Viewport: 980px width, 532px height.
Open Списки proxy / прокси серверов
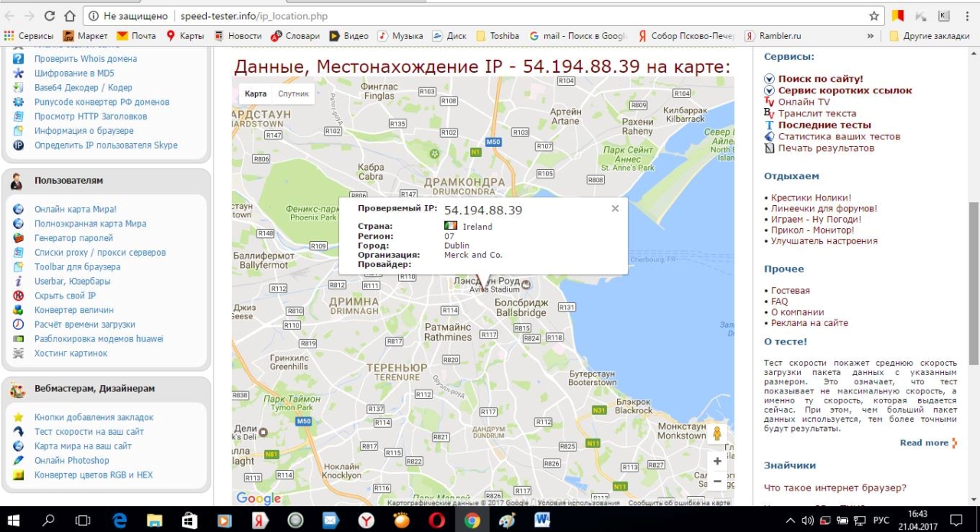pyautogui.click(x=100, y=253)
